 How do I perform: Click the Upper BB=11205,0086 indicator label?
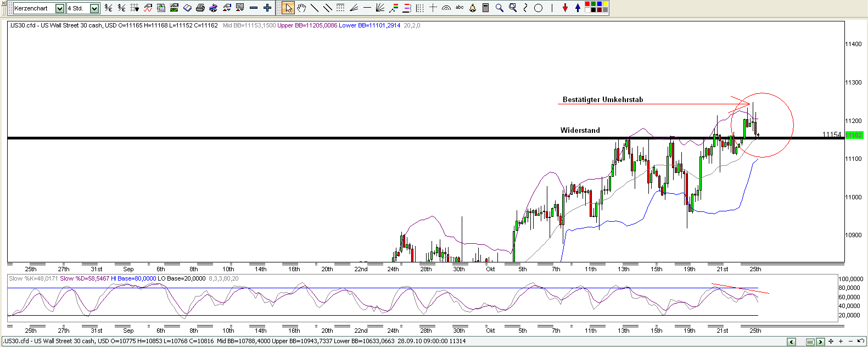[x=307, y=25]
